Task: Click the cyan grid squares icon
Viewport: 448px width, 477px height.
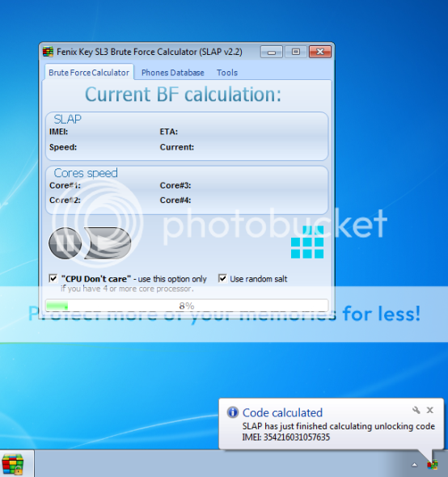Action: pyautogui.click(x=307, y=243)
